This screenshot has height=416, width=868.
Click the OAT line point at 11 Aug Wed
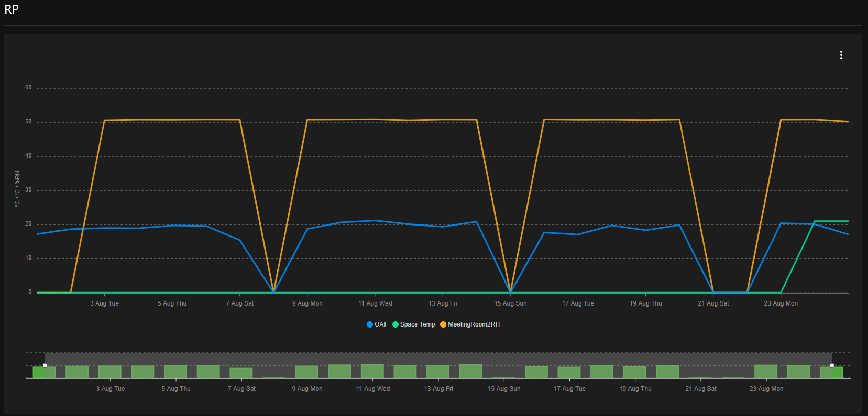tap(375, 221)
